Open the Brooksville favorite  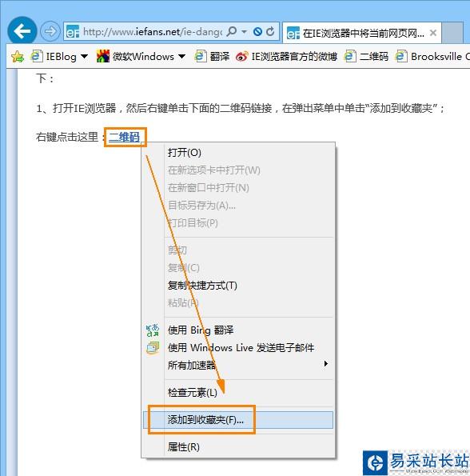pyautogui.click(x=432, y=57)
